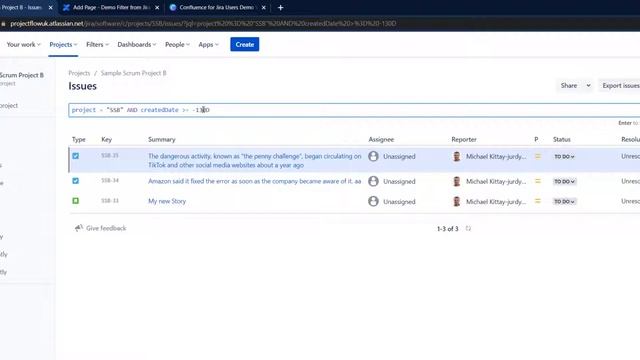Close the Project B Issues tab
Image resolution: width=640 pixels, height=360 pixels.
click(51, 7)
